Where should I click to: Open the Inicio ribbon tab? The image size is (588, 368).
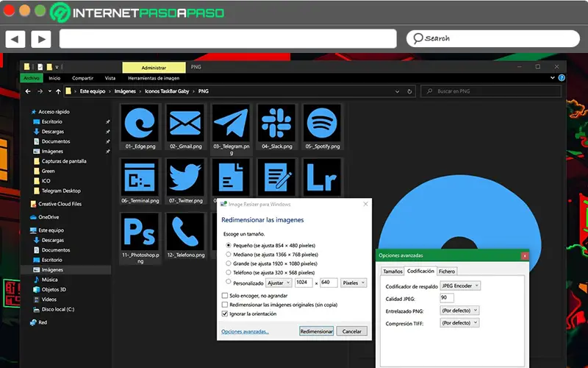(54, 78)
